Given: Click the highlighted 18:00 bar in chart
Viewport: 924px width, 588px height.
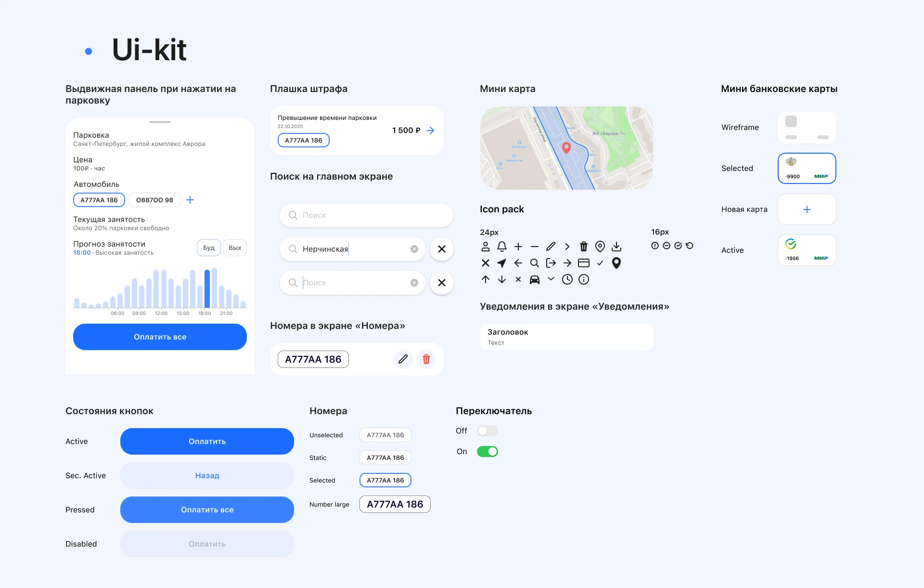Looking at the screenshot, I should point(207,289).
